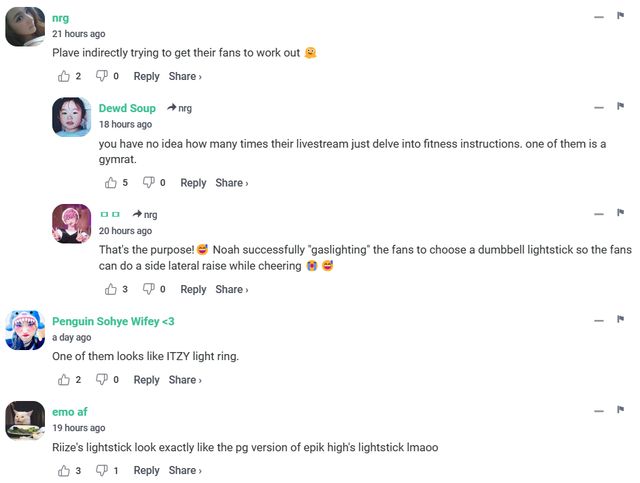Screen dimensions: 640x483
Task: Collapse Penguin Sohye Wifey's comment
Action: (598, 320)
